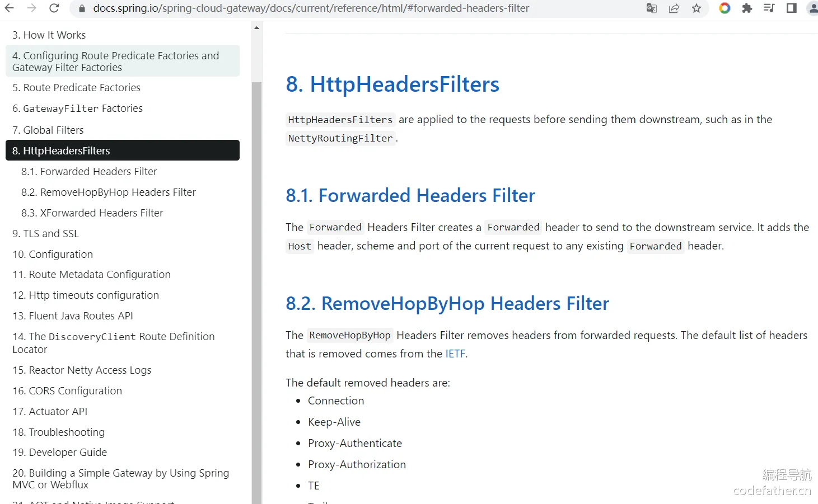
Task: Click the colorful circle extension icon
Action: pyautogui.click(x=724, y=8)
